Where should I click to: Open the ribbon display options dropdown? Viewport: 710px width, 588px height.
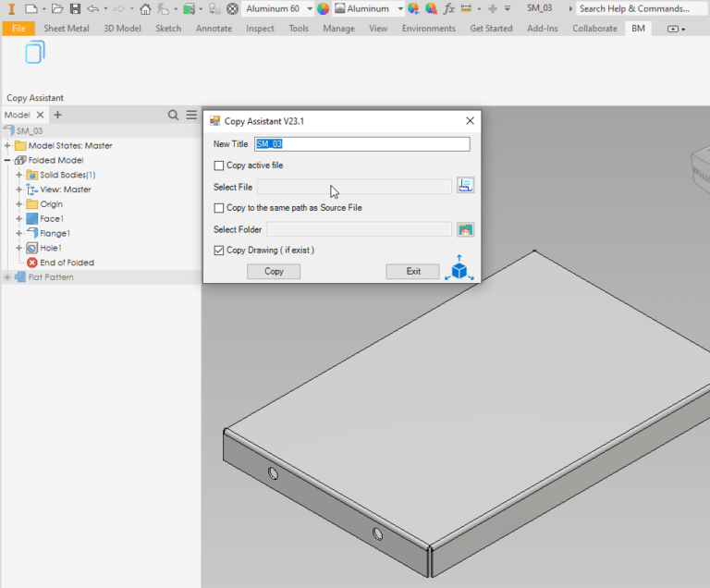click(x=676, y=29)
